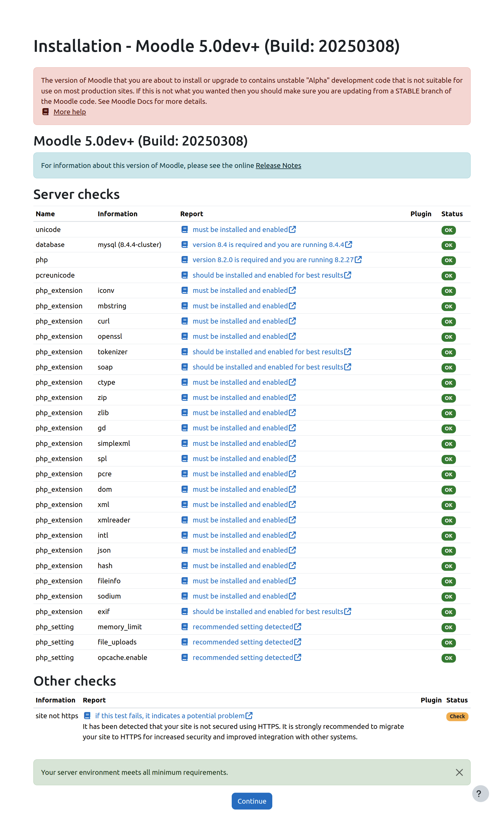Screen dimensions: 504x818
Task: Open the help question mark button
Action: pos(480,794)
